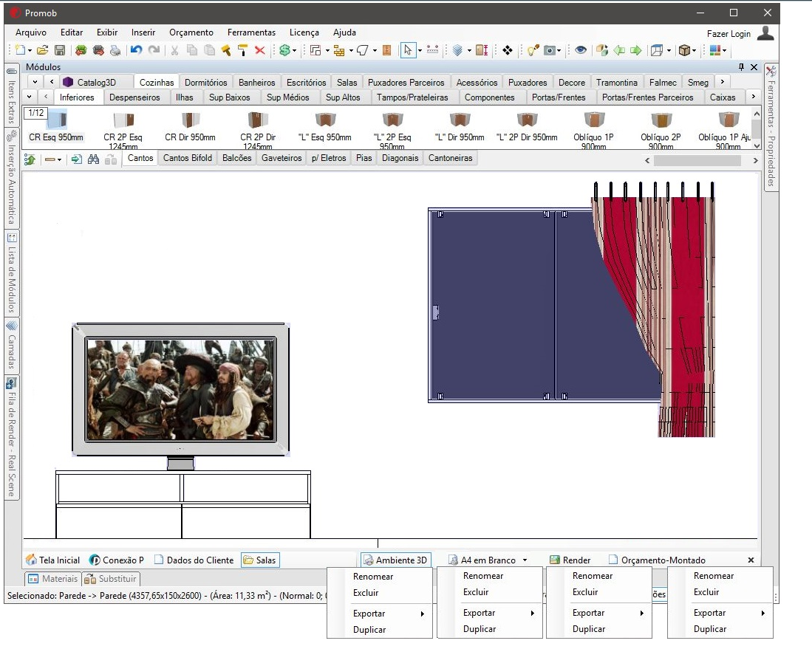Delete the selected item with the red X
812x649 pixels.
tap(260, 50)
